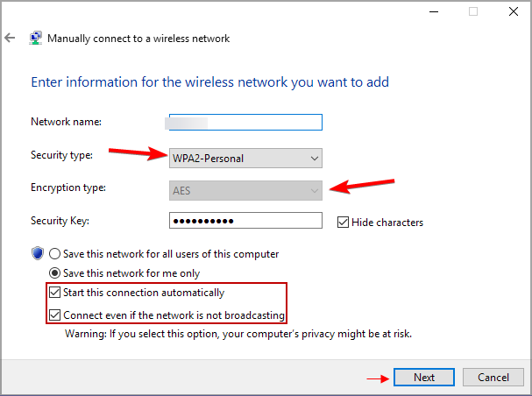The width and height of the screenshot is (532, 396).
Task: Expand the Encryption type AES dropdown
Action: coord(245,190)
